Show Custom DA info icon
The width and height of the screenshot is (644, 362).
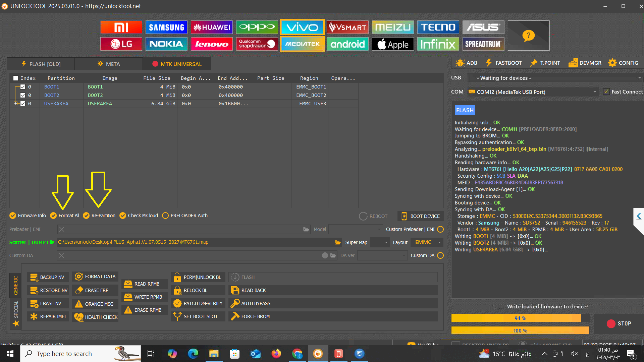click(x=325, y=255)
